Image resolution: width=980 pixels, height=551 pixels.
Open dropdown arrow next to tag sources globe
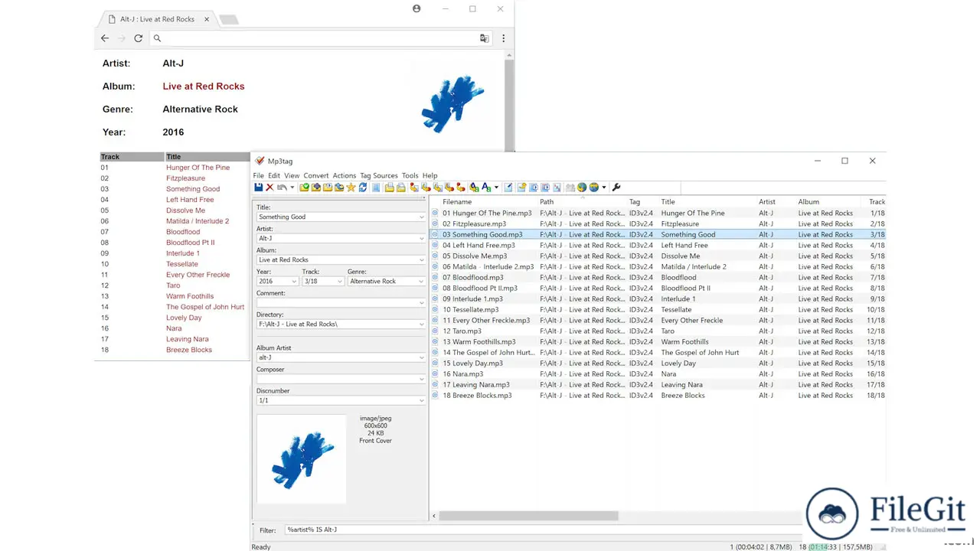point(603,187)
